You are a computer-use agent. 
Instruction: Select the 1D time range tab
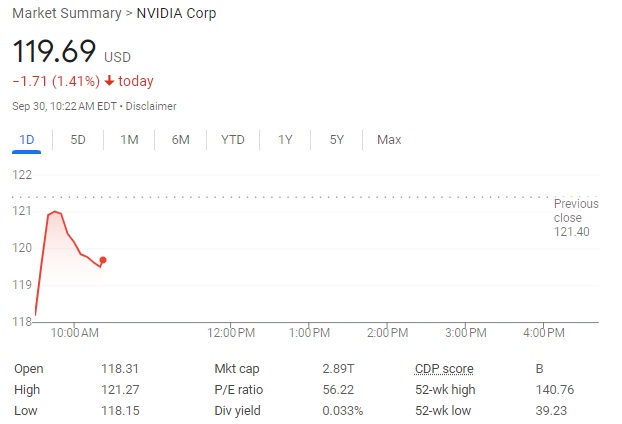pyautogui.click(x=26, y=140)
